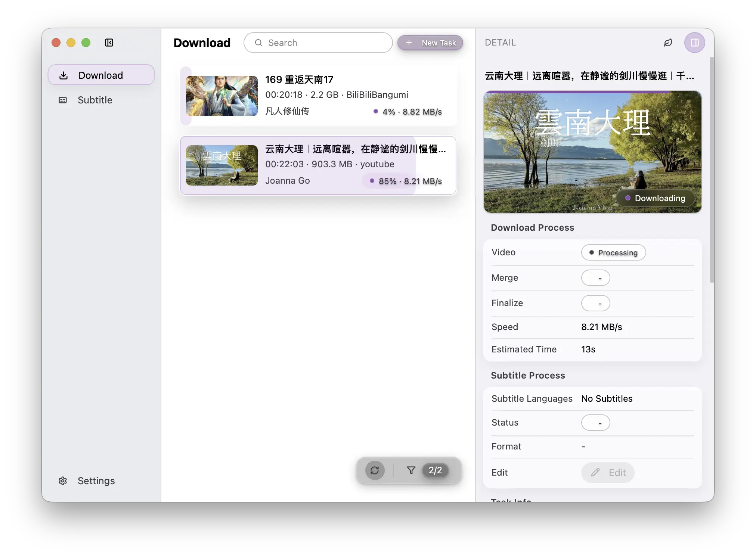Image resolution: width=756 pixels, height=557 pixels.
Task: Click the subtitle icon beside Subtitle entry
Action: 62,100
